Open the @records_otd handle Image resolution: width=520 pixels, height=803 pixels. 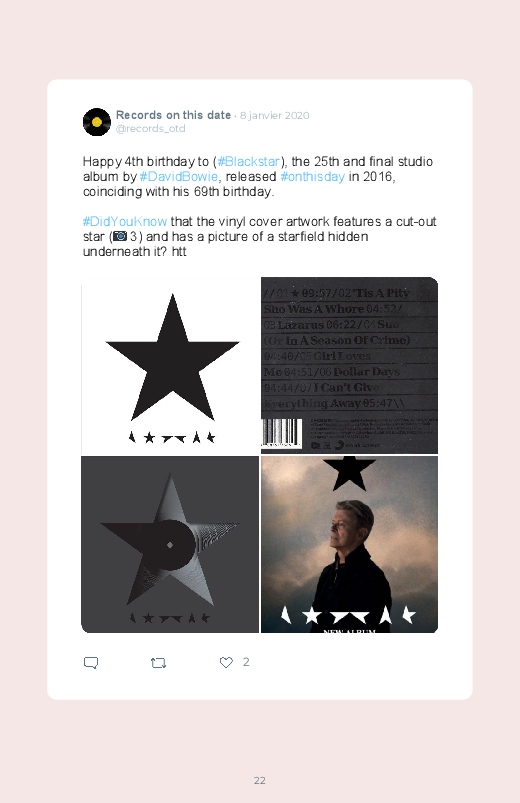point(151,129)
